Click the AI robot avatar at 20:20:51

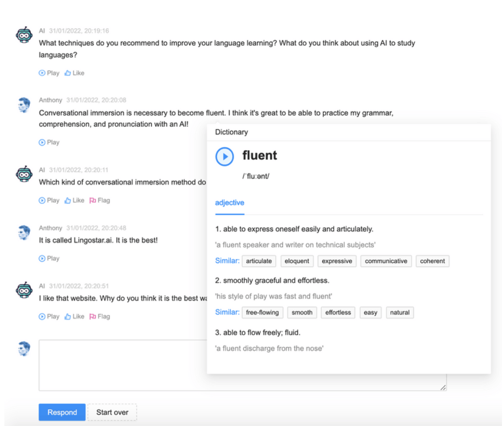[x=24, y=290]
